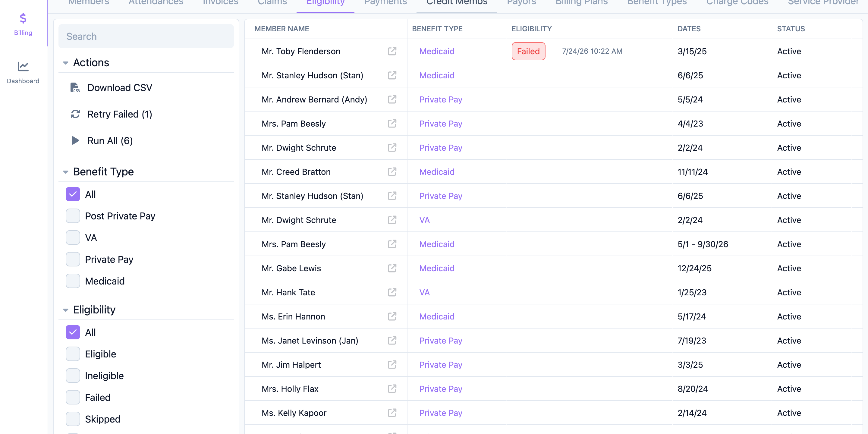Click the Search input field
This screenshot has height=434, width=868.
tap(146, 36)
